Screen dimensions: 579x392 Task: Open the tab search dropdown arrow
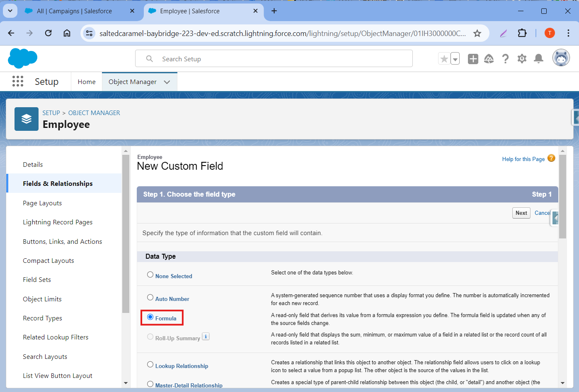tap(10, 11)
